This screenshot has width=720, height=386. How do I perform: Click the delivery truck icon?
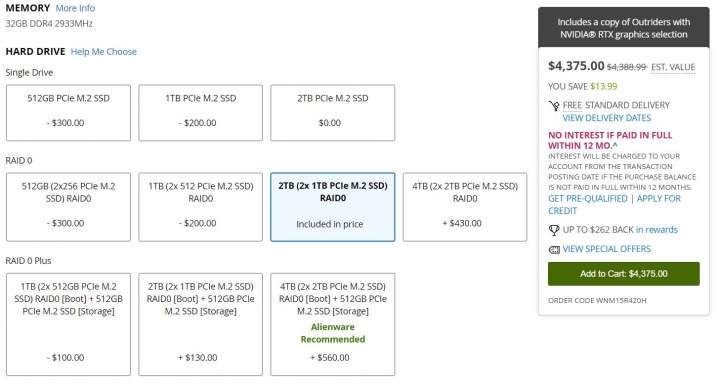click(x=554, y=106)
